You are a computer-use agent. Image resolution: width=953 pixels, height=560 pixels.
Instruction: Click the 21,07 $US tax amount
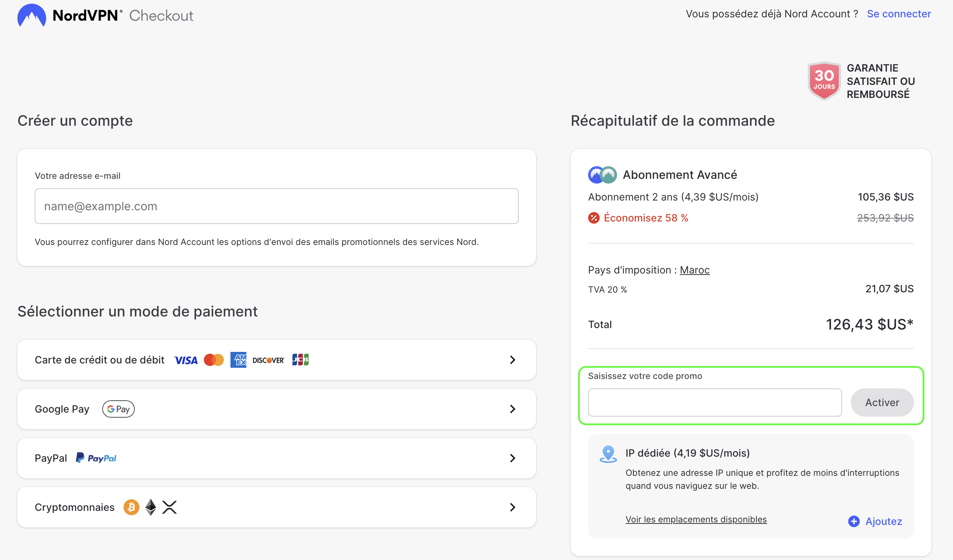tap(889, 289)
